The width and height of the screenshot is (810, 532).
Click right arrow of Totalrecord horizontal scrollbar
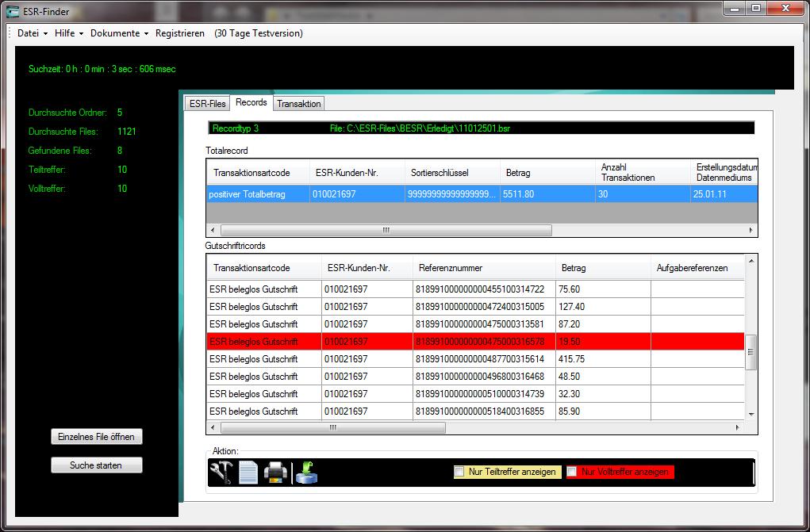[x=751, y=230]
